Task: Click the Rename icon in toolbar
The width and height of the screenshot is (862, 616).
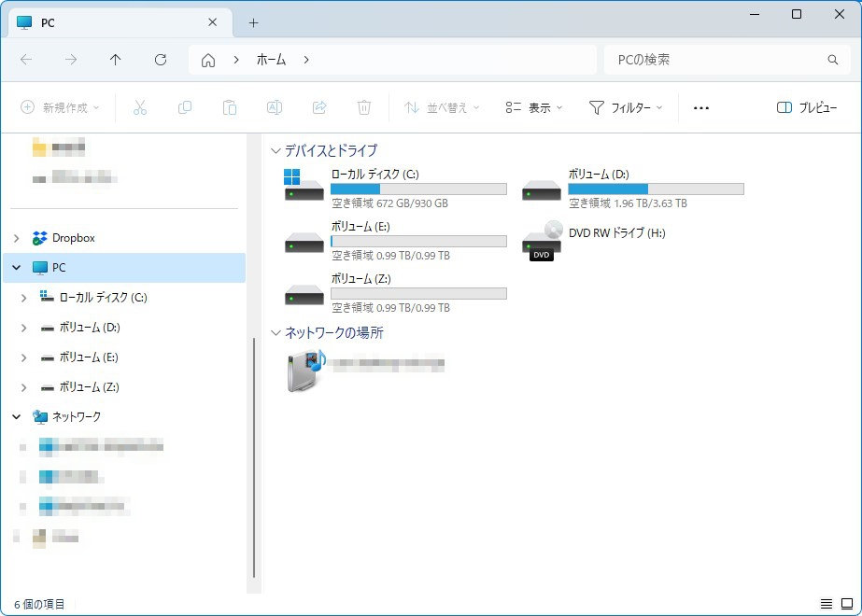Action: pos(275,107)
